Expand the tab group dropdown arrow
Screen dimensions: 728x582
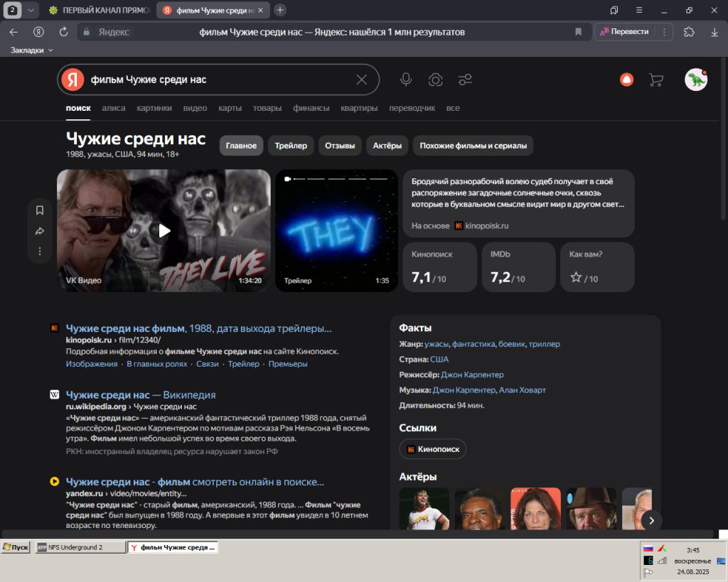[x=31, y=10]
